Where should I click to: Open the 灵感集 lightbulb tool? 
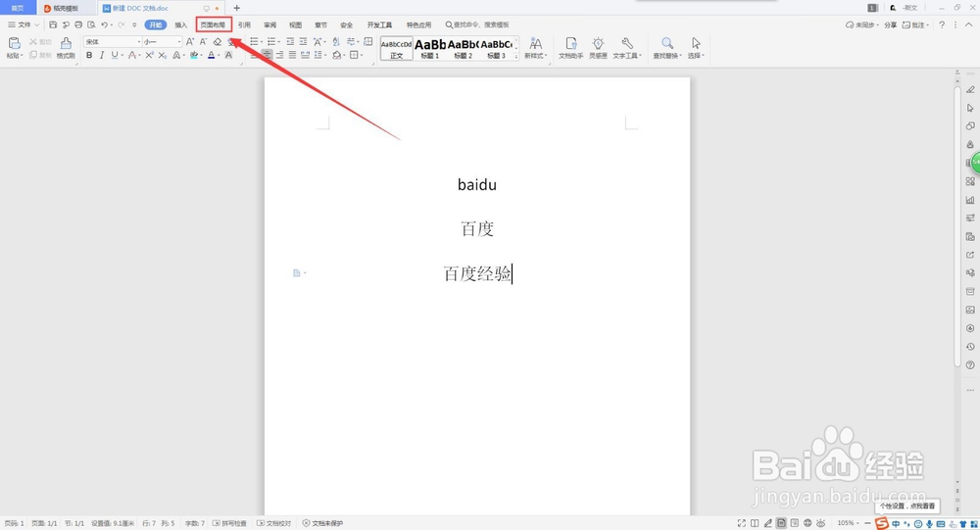coord(598,47)
